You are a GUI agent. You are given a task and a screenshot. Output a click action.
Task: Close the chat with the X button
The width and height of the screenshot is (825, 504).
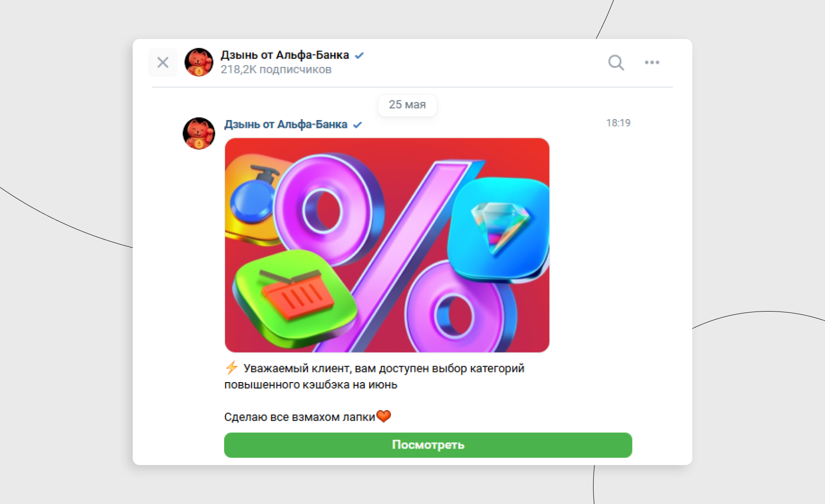pos(163,62)
